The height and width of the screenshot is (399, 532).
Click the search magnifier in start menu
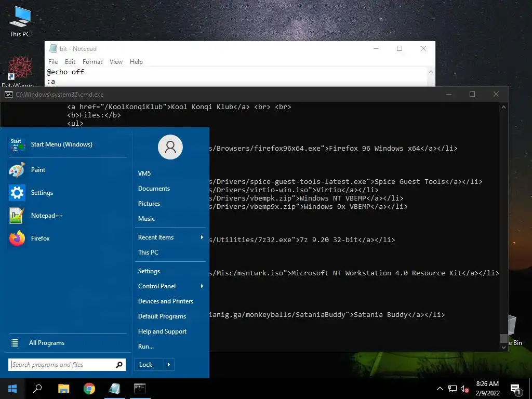click(119, 365)
